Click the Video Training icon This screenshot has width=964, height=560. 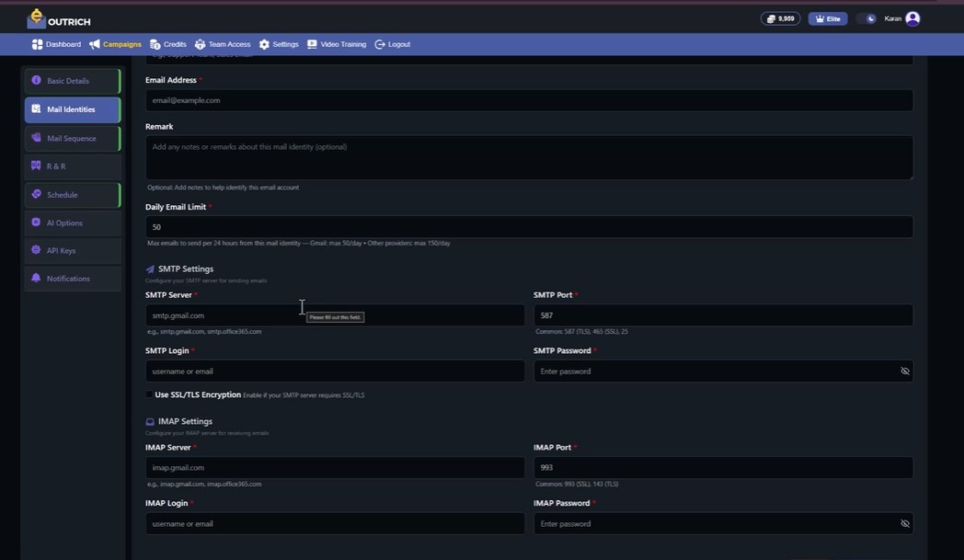coord(313,44)
